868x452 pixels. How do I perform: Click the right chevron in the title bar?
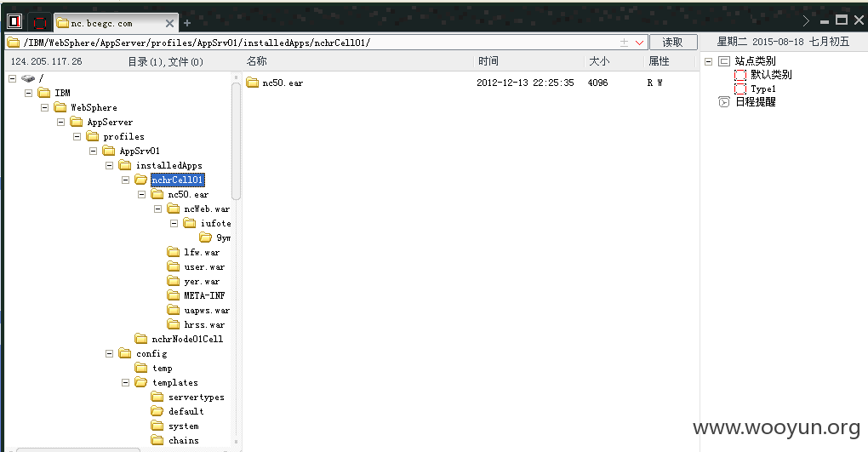806,21
